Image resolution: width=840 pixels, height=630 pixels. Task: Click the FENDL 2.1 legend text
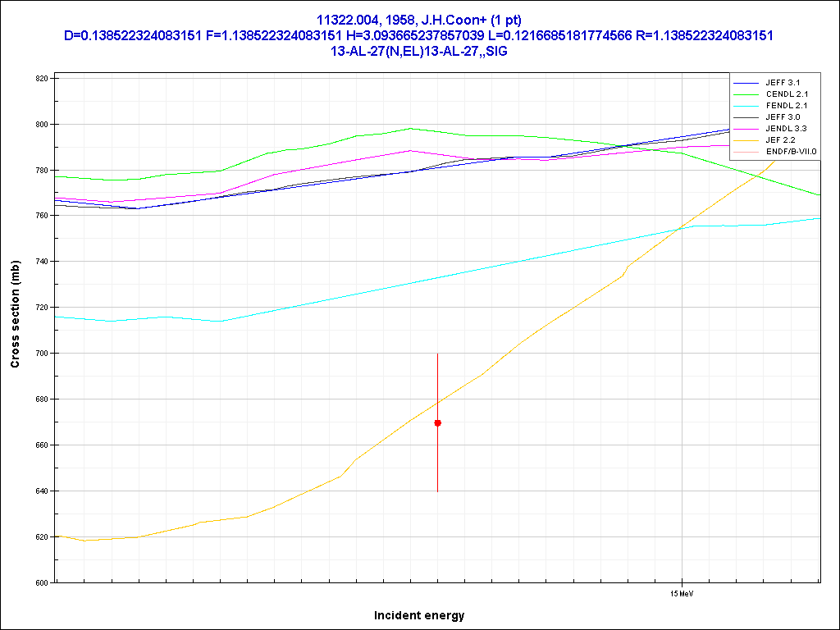click(x=785, y=106)
